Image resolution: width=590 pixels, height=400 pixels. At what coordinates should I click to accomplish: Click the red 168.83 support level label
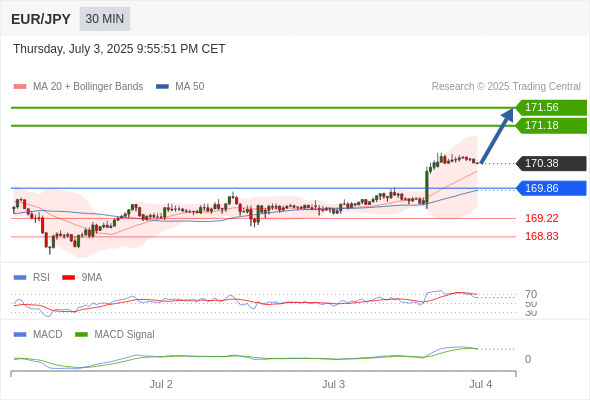[541, 236]
